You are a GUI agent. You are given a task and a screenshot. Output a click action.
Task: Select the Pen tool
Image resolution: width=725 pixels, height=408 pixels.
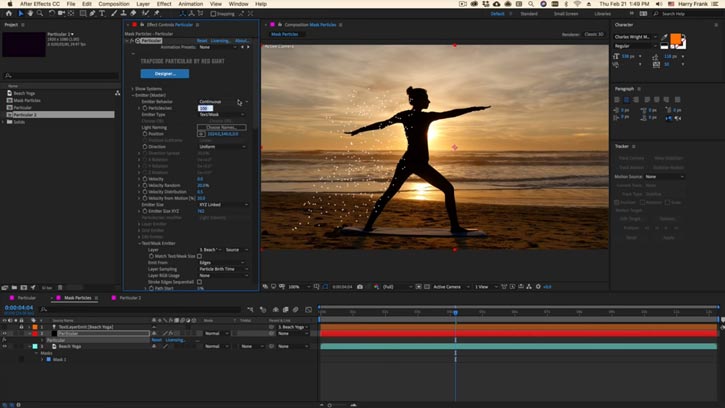coord(92,13)
